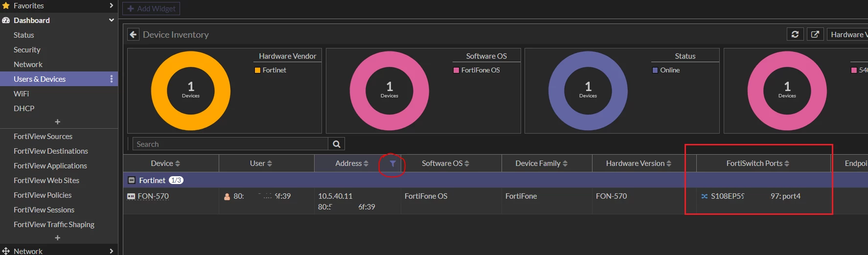The height and width of the screenshot is (255, 868).
Task: Open the Address column filter icon
Action: pos(392,163)
